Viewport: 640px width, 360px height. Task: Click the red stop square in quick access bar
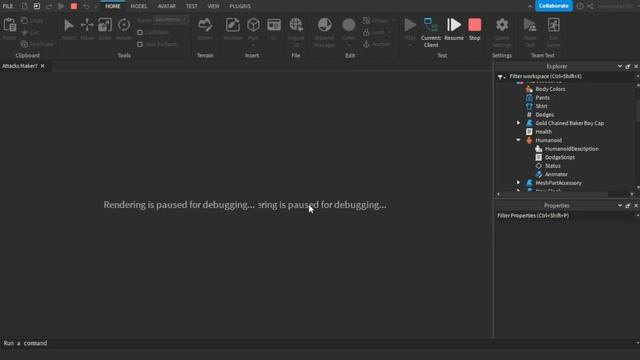74,6
